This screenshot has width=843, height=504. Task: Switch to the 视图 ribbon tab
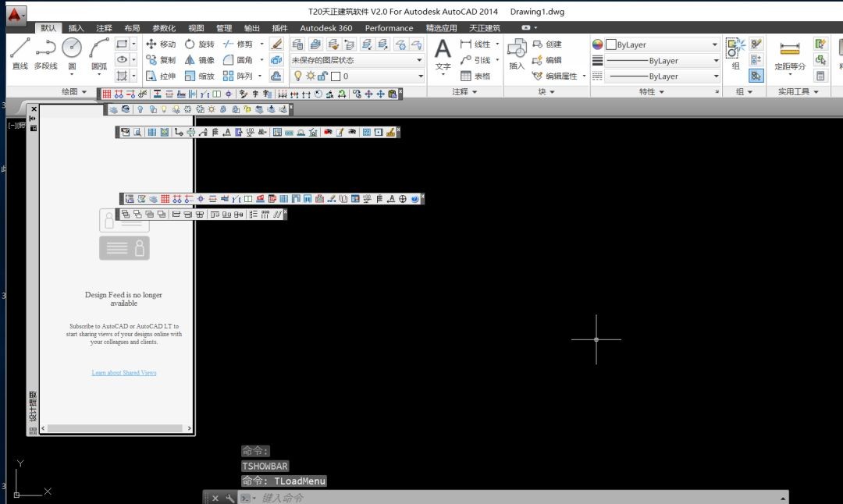[196, 28]
